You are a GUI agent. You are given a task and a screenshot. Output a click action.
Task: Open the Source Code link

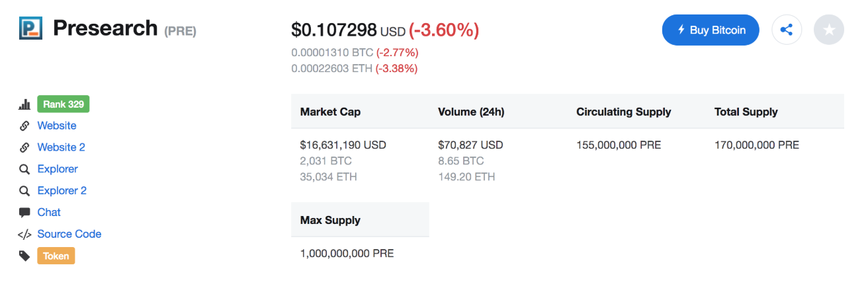click(x=69, y=234)
